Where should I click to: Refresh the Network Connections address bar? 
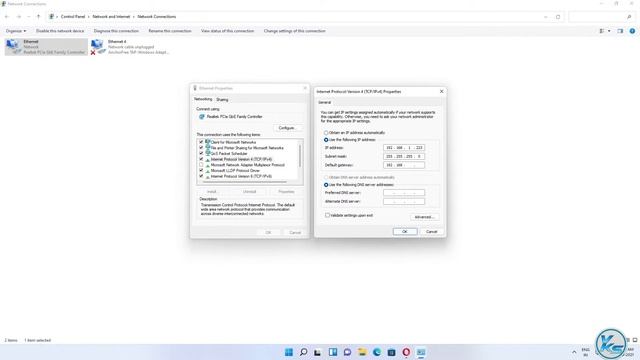558,17
